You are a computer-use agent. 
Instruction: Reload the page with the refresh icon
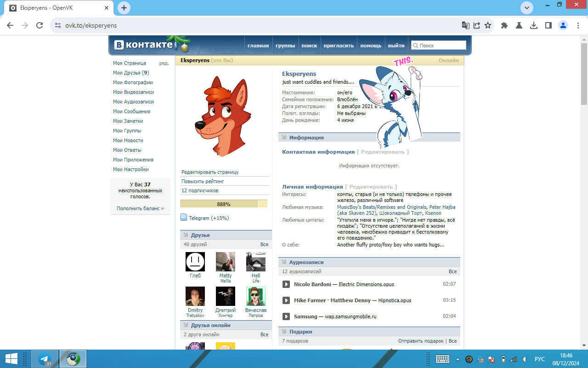click(40, 25)
